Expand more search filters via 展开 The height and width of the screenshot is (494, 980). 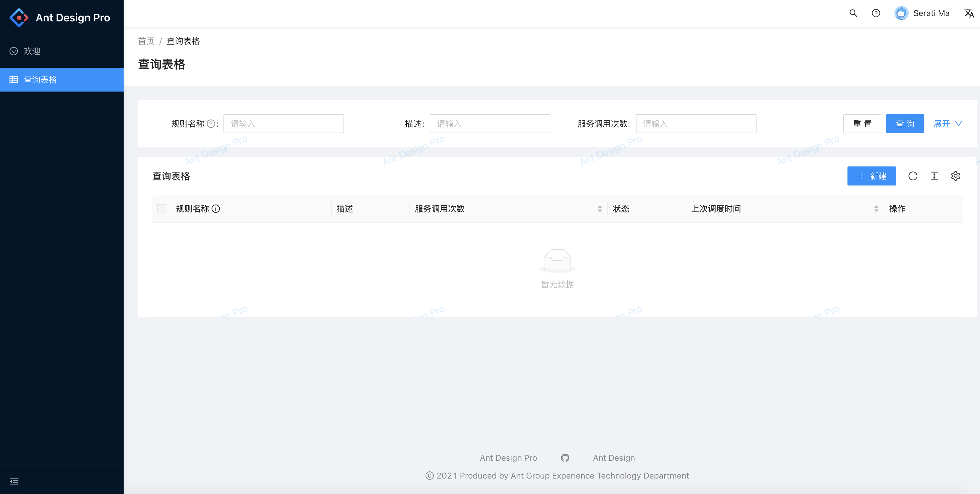[948, 123]
